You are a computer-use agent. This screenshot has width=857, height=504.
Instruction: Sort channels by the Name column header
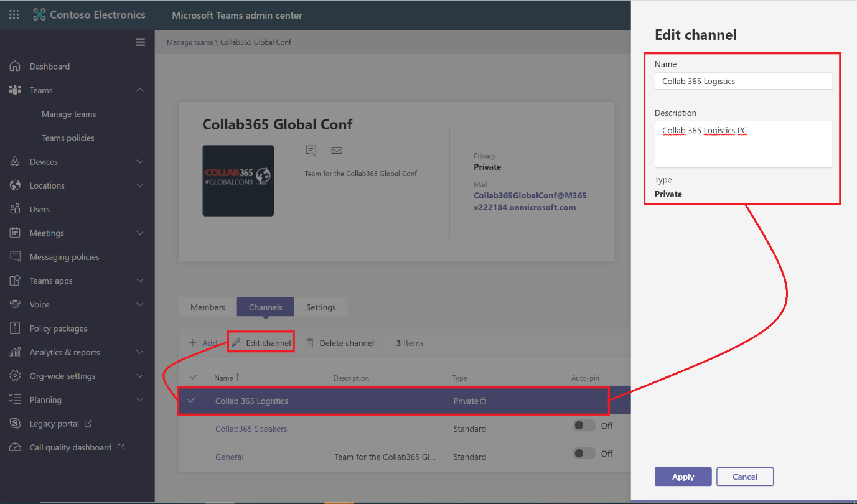(x=227, y=378)
